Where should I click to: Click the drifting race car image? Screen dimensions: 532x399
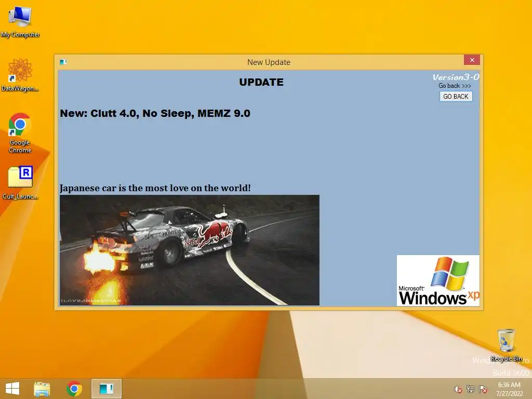click(189, 250)
